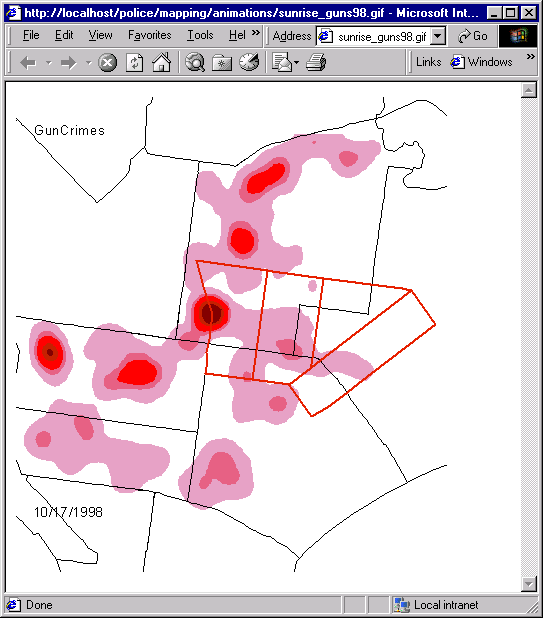Click the Print icon
This screenshot has width=543, height=618.
point(316,62)
